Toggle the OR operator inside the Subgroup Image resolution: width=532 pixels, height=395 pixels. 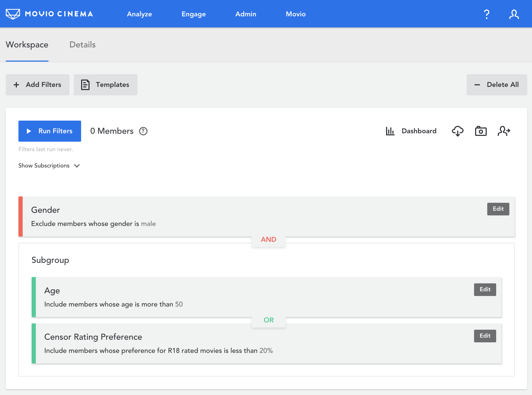[x=269, y=320]
